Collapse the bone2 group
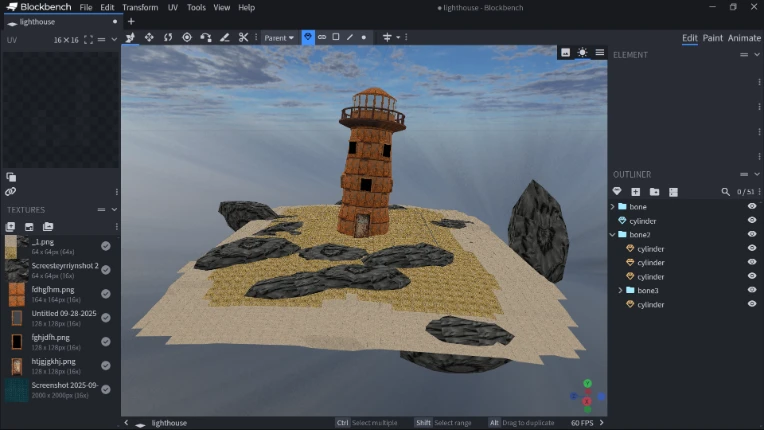 (612, 234)
